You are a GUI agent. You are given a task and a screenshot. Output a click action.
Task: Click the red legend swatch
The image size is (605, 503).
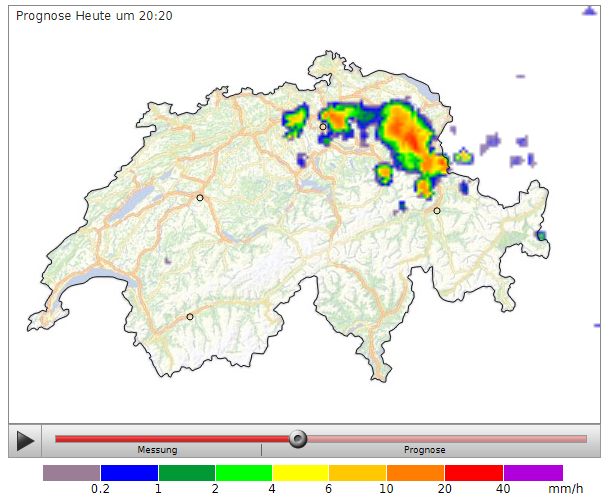(474, 473)
